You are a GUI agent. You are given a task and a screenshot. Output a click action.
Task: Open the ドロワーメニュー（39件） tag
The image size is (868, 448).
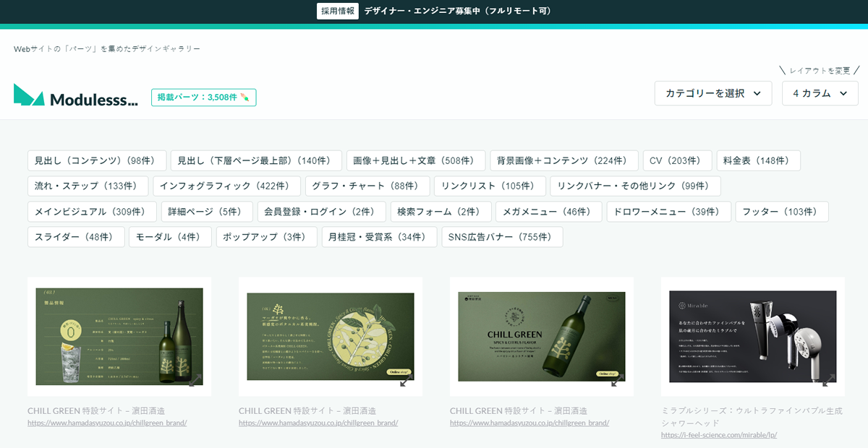(668, 212)
